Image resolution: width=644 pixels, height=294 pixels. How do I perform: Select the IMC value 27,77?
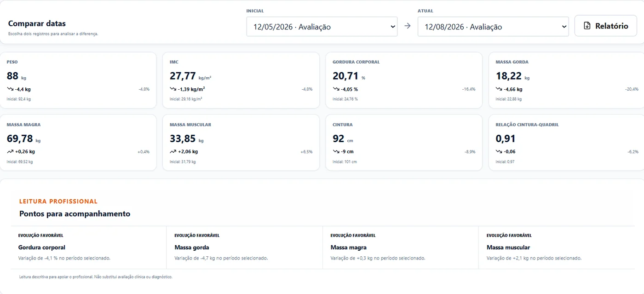coord(183,76)
